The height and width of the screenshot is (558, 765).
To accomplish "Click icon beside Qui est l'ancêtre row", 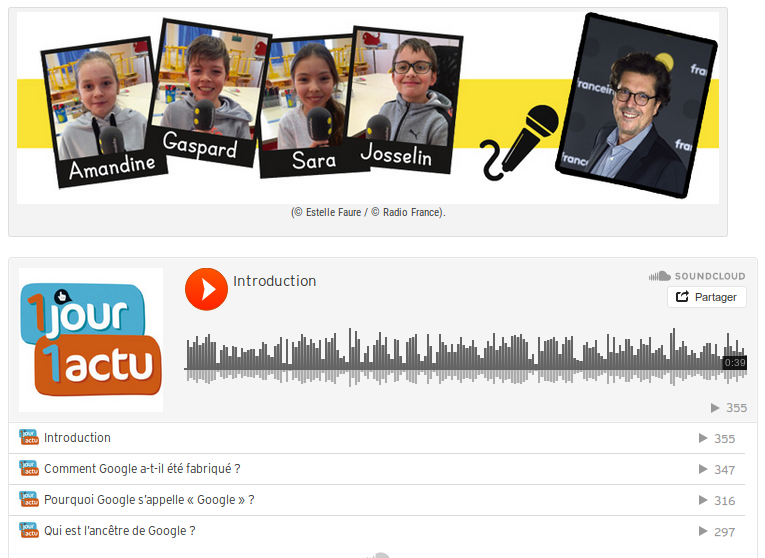I will click(x=28, y=531).
